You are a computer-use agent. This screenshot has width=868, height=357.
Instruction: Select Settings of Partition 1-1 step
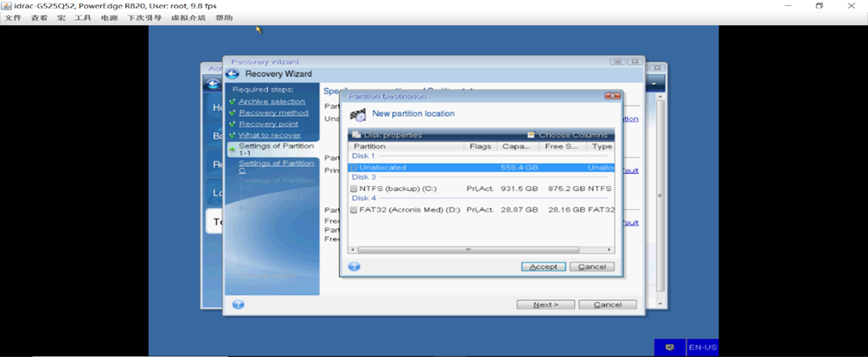pyautogui.click(x=273, y=150)
